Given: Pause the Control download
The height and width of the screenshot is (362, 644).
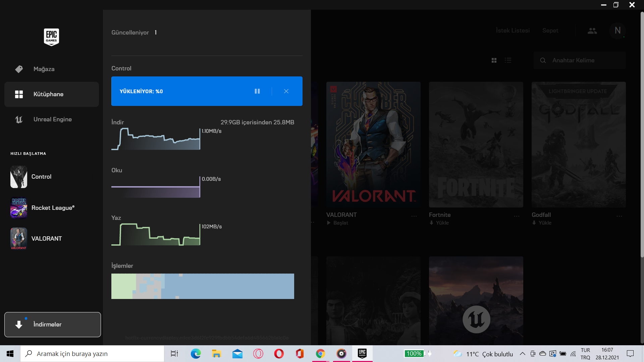Looking at the screenshot, I should point(257,91).
